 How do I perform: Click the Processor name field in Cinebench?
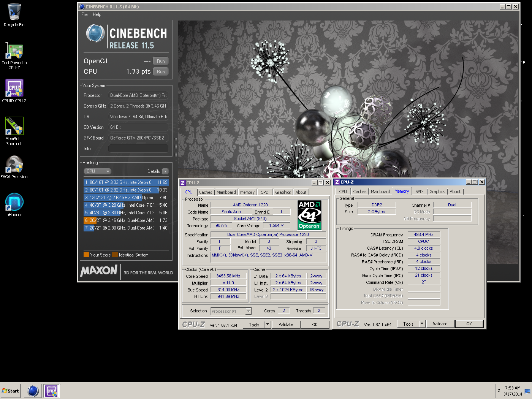138,95
